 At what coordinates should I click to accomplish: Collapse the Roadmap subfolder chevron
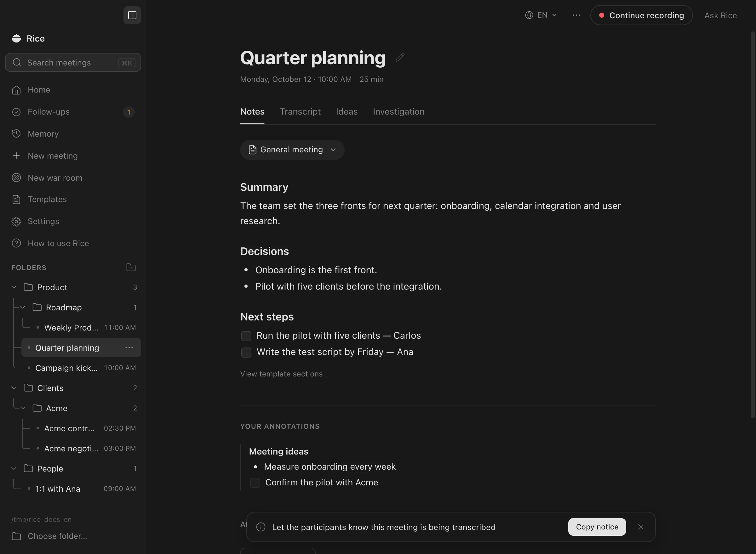coord(23,307)
